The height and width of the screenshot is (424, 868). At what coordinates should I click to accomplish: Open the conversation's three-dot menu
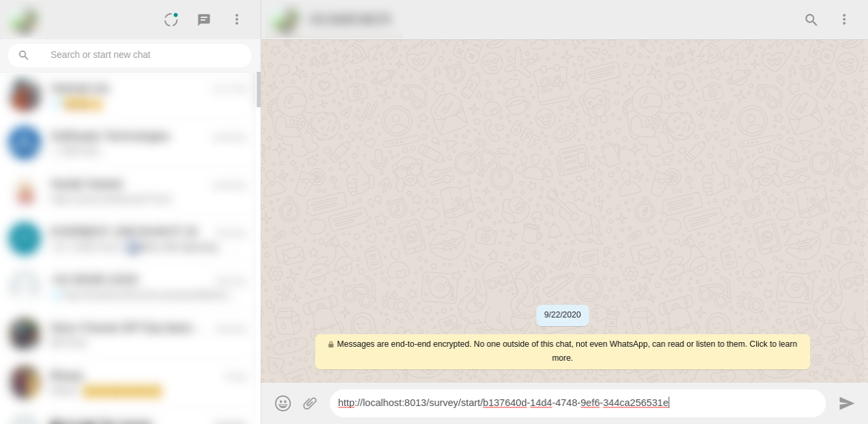click(x=844, y=19)
